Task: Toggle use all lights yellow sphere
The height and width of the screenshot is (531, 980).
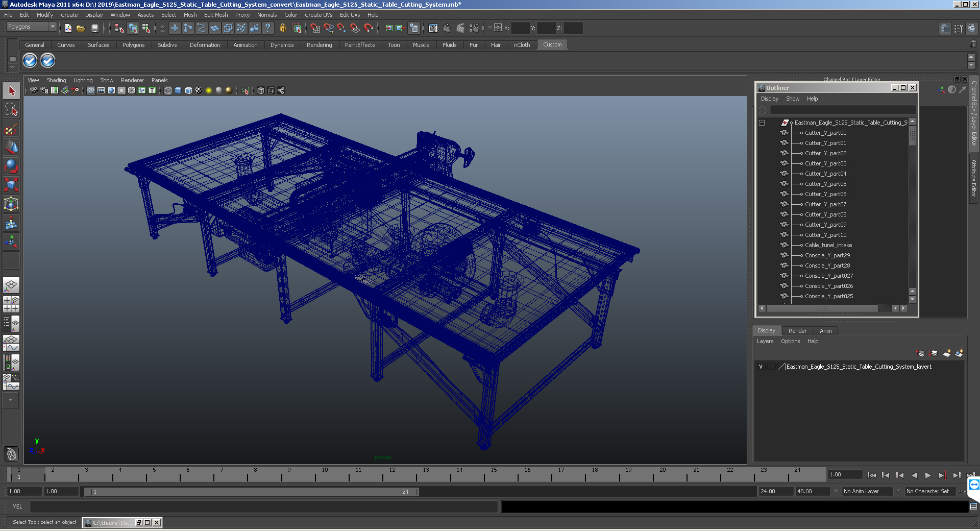Action: pyautogui.click(x=209, y=90)
